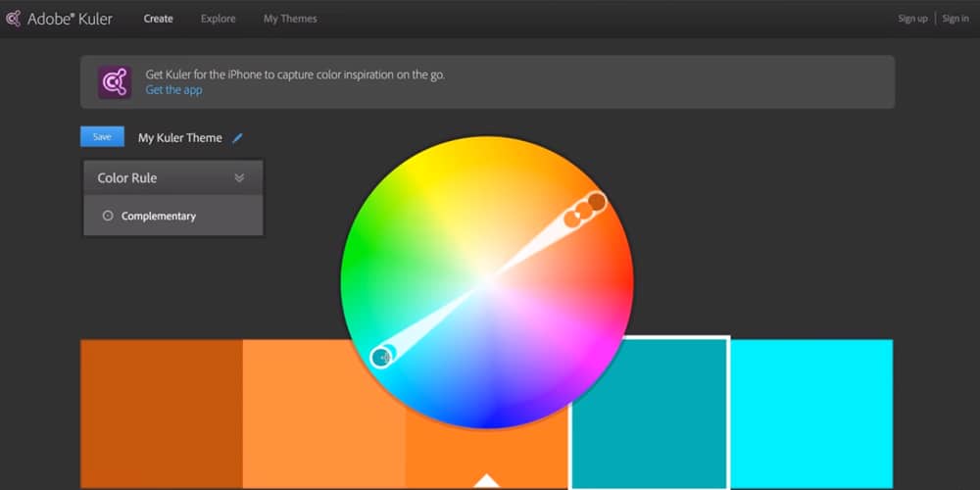
Task: Click the white base-color triangle marker
Action: [487, 480]
